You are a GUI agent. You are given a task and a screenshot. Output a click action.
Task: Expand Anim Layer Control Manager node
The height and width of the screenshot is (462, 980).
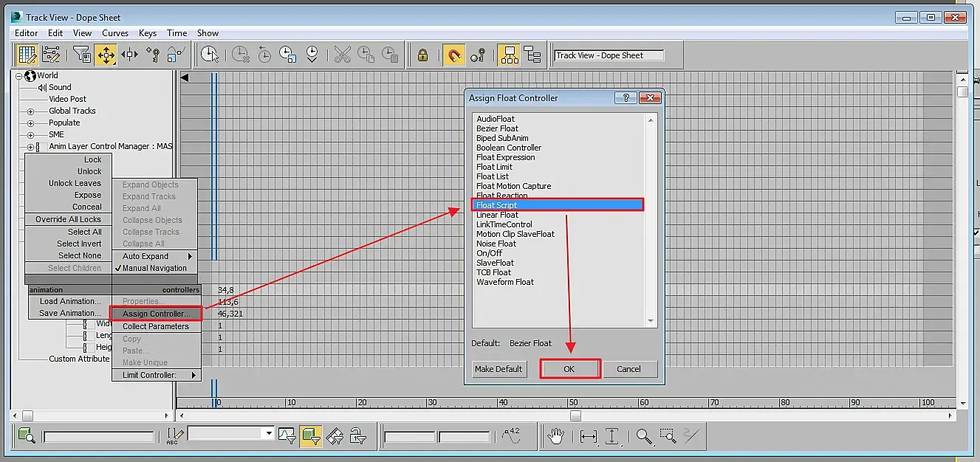pos(31,147)
